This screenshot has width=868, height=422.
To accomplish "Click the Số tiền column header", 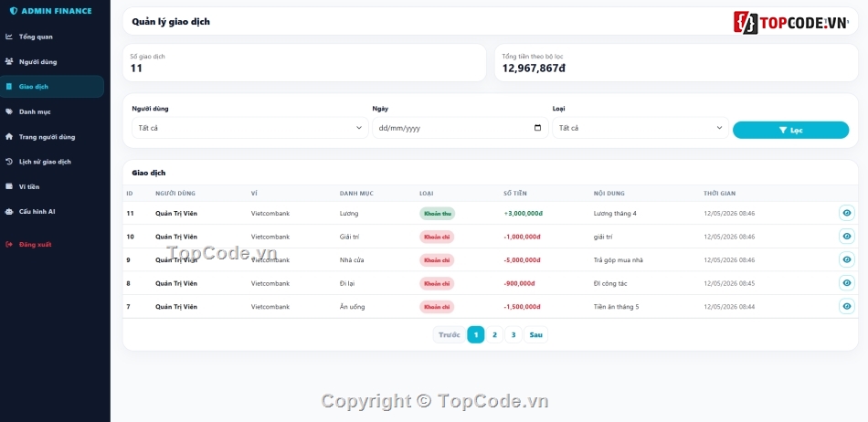I will (x=514, y=194).
